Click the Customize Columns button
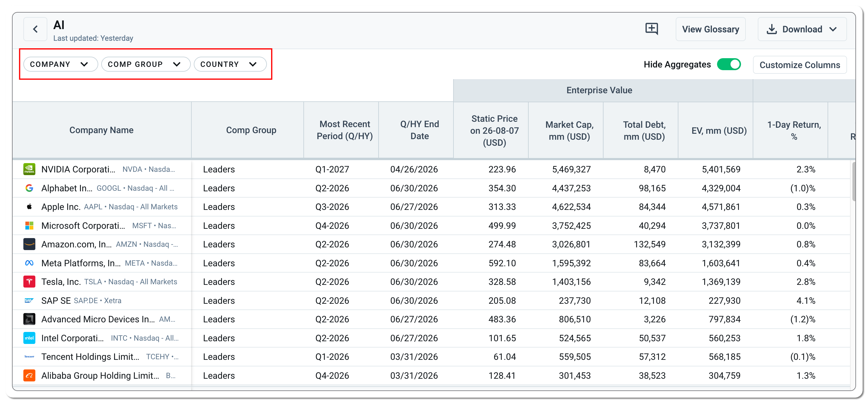 (800, 65)
